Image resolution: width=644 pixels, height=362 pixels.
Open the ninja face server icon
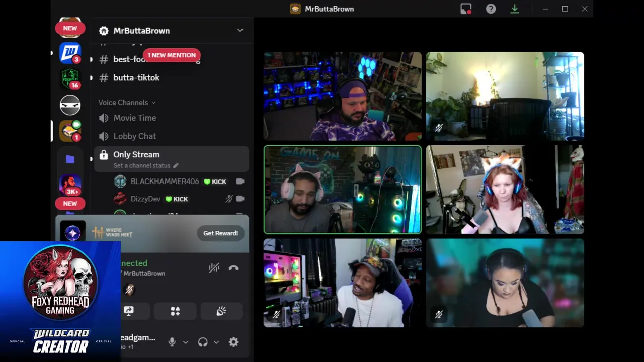point(70,105)
